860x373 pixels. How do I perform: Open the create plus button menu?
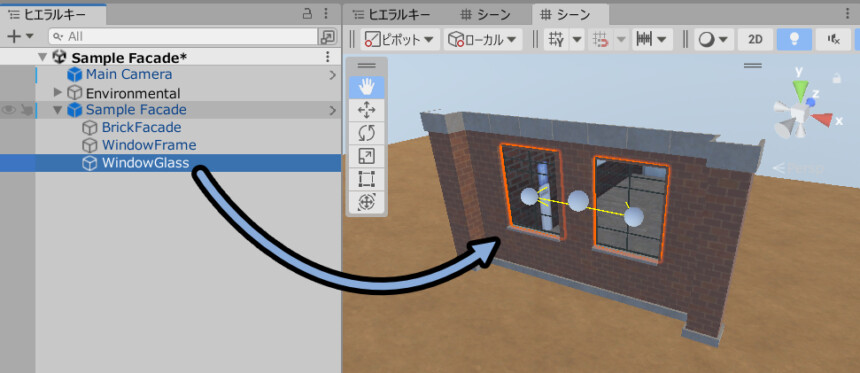20,36
